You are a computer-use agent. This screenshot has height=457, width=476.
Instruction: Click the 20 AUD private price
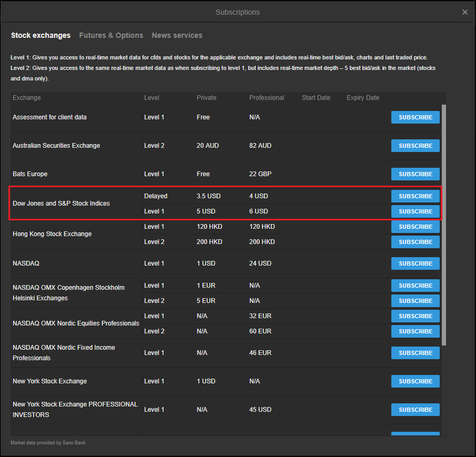coord(208,146)
